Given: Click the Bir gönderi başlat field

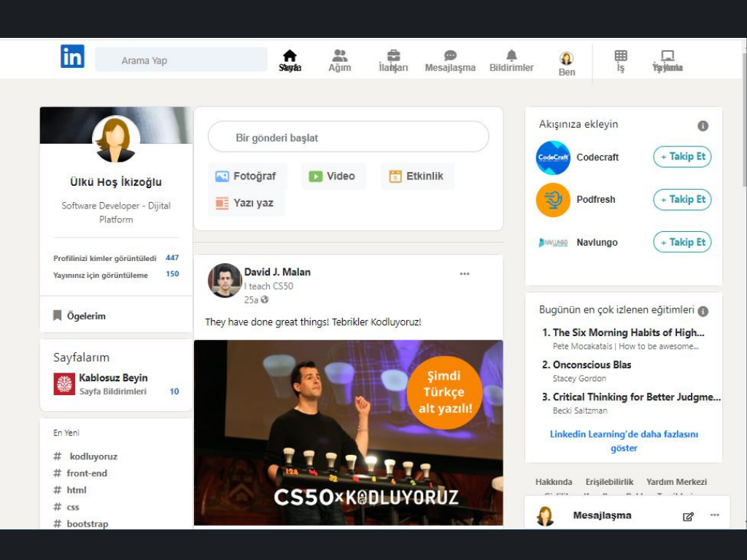Looking at the screenshot, I should tap(348, 137).
